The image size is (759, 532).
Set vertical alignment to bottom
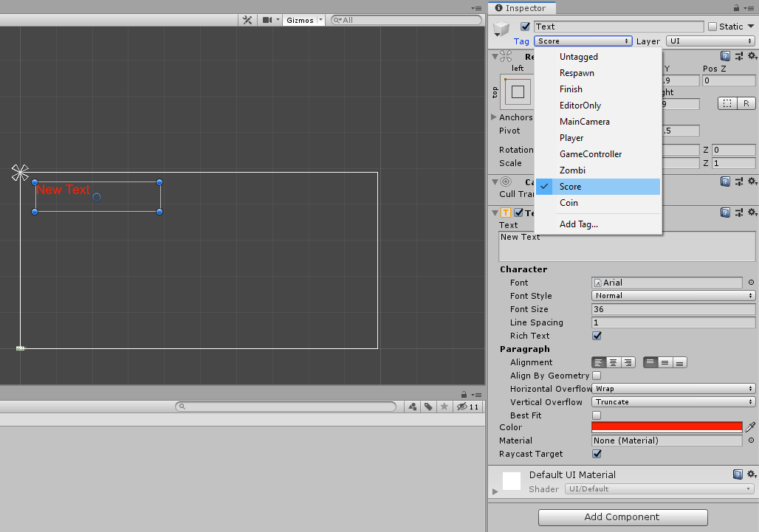pos(679,363)
